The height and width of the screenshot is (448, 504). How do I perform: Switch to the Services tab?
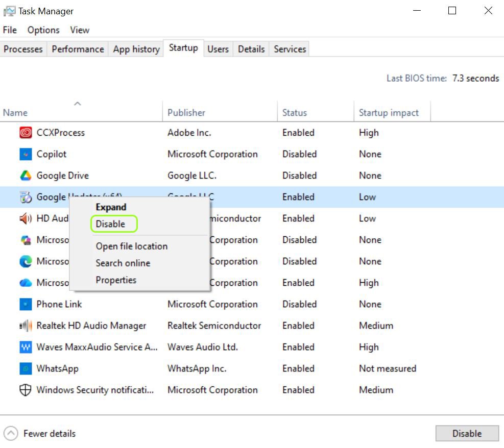click(289, 49)
